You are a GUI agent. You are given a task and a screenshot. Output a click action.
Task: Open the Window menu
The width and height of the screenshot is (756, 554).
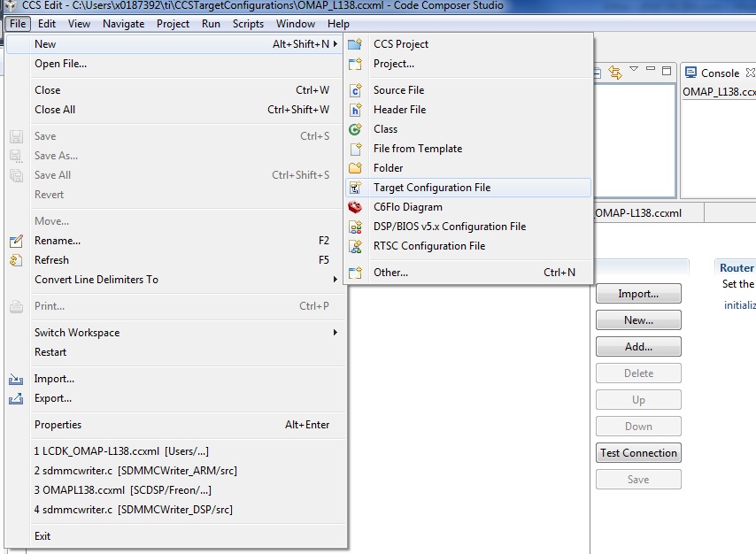point(295,24)
